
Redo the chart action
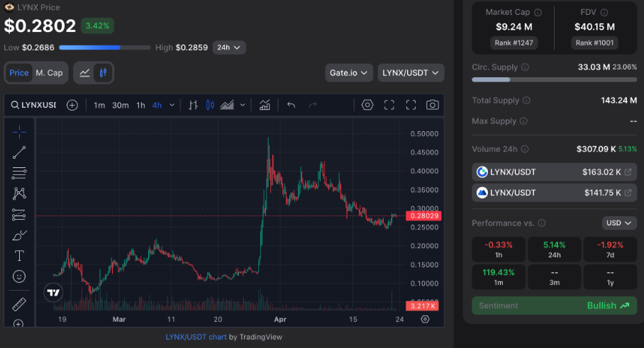313,105
